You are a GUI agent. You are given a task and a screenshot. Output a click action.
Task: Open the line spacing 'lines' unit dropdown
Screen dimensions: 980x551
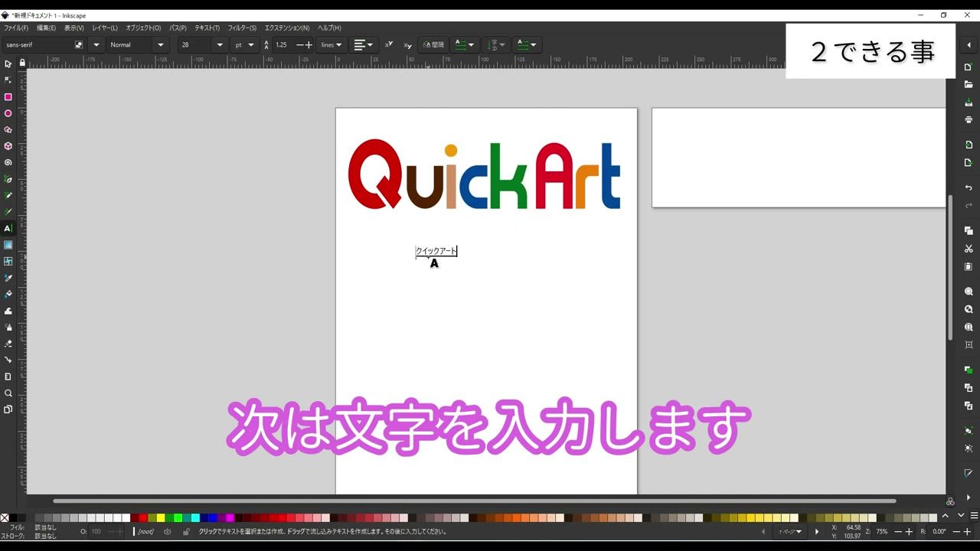coord(332,44)
